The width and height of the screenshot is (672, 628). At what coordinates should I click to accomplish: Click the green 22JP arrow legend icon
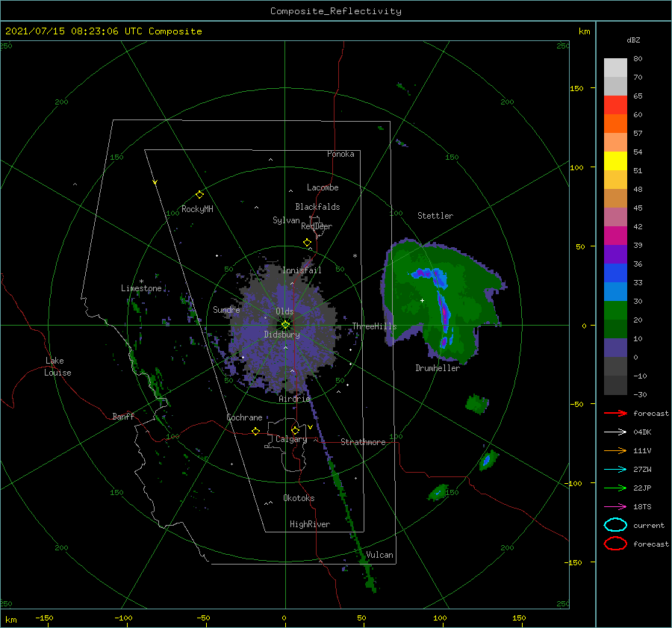(615, 488)
